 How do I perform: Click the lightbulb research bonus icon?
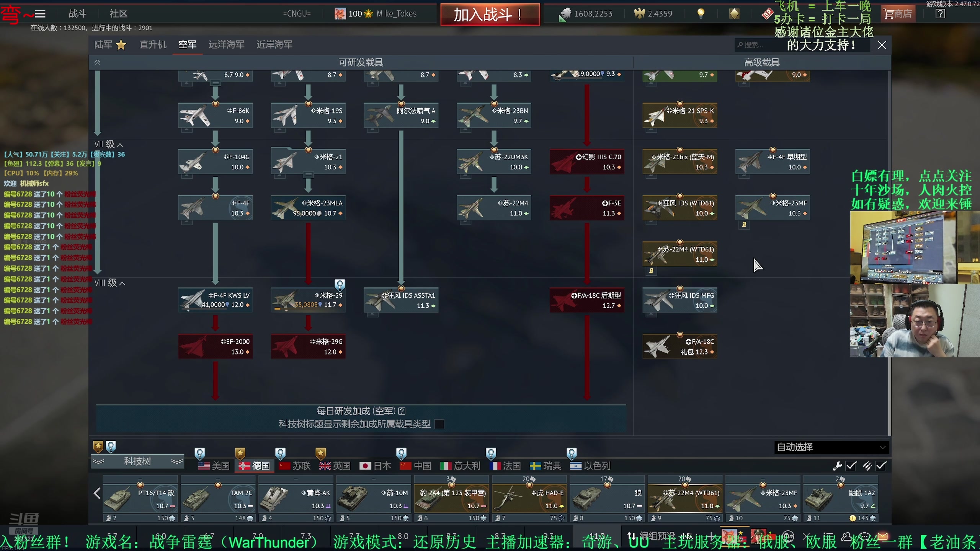701,14
